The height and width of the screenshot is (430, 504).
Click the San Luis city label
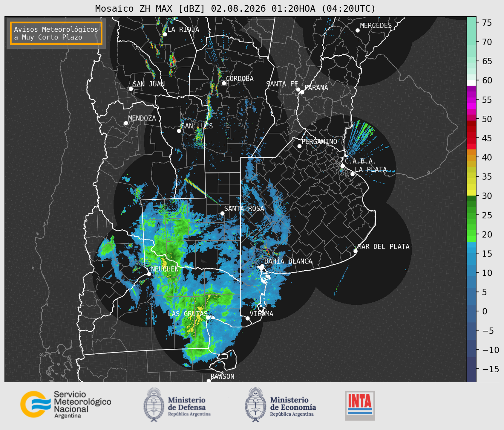(197, 126)
